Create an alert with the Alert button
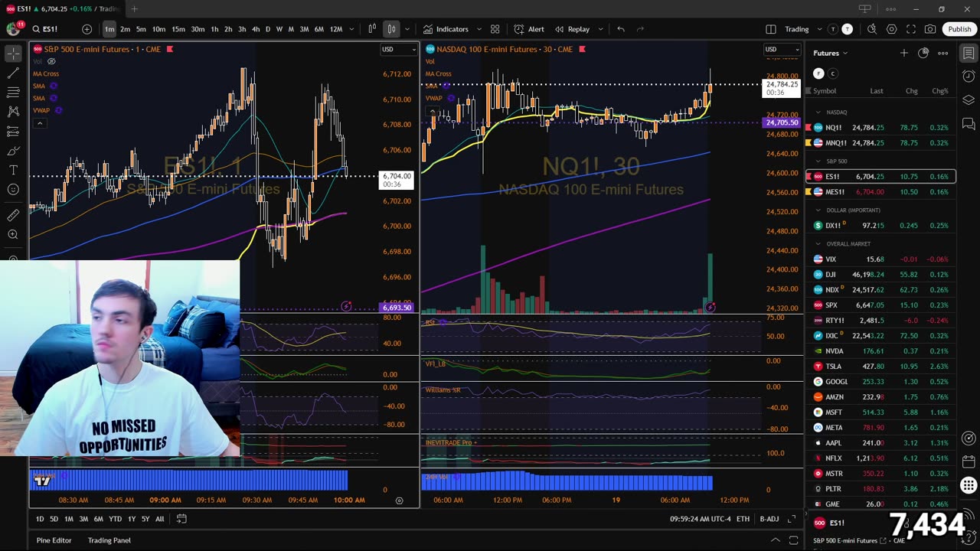This screenshot has width=980, height=551. pyautogui.click(x=529, y=29)
